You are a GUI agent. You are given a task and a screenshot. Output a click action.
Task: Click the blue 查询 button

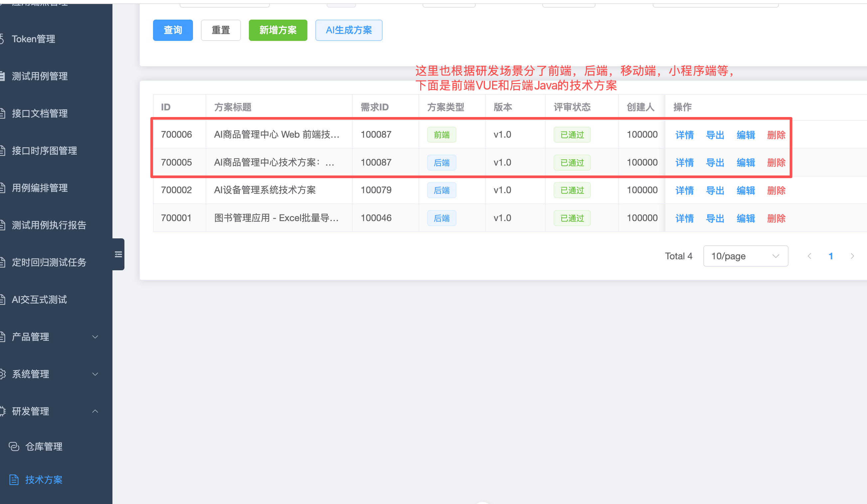click(173, 30)
